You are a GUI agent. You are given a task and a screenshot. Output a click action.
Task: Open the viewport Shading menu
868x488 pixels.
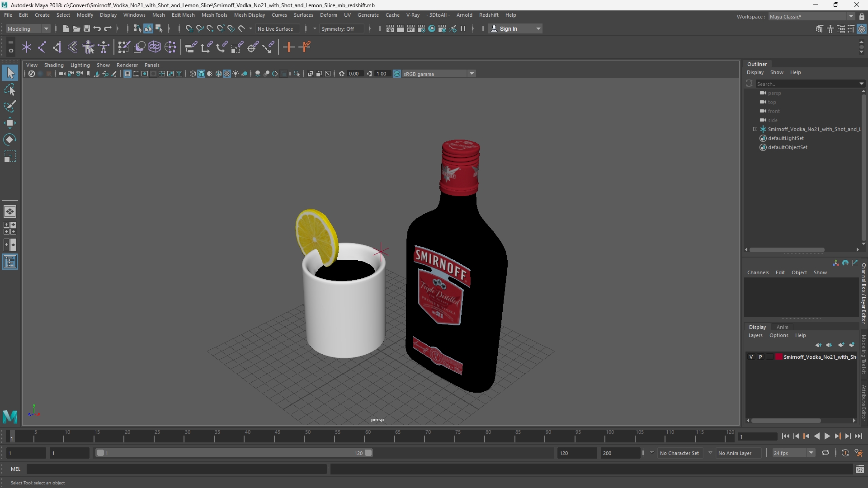pos(54,65)
